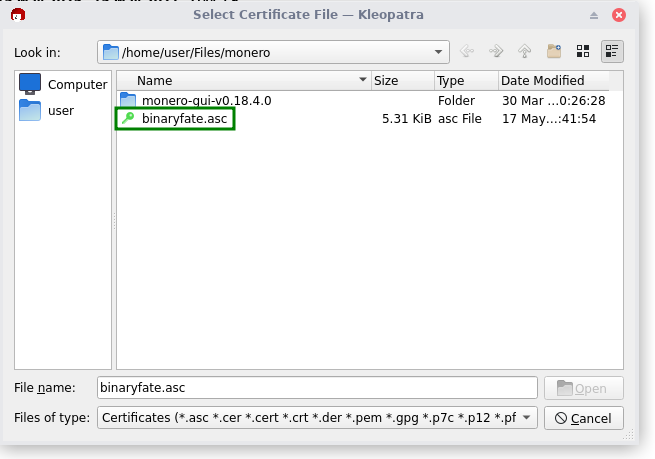The image size is (655, 459).
Task: Click binaryfate.asc date modified cell
Action: tap(549, 119)
